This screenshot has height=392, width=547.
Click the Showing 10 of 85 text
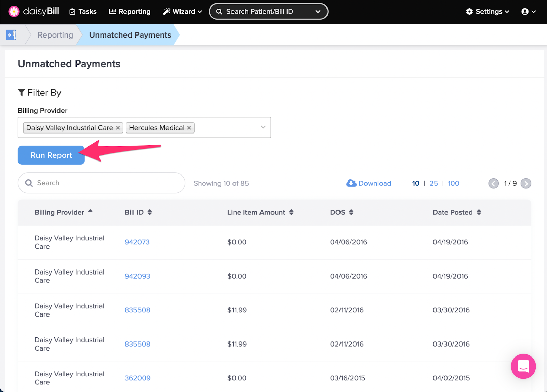(221, 183)
